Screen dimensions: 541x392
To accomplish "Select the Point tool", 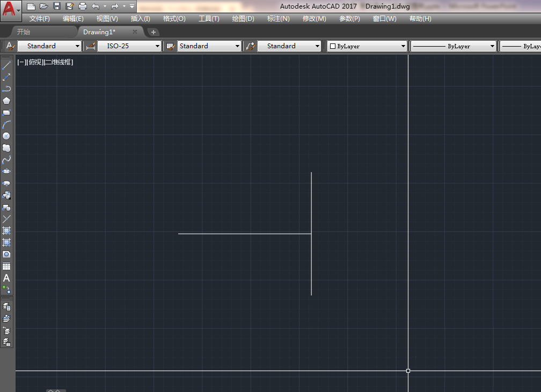I will [6, 219].
